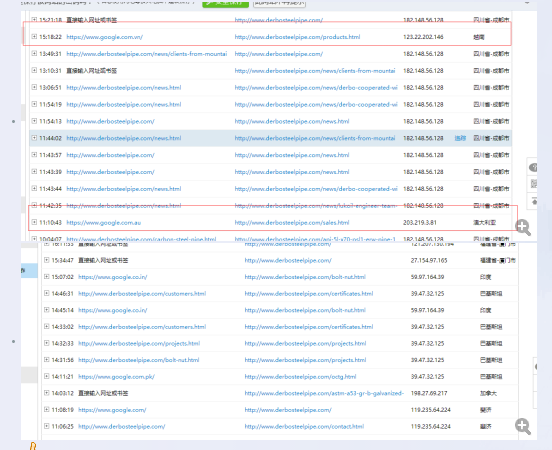Click the blue link next to IP in 11:44:02 row

460,138
